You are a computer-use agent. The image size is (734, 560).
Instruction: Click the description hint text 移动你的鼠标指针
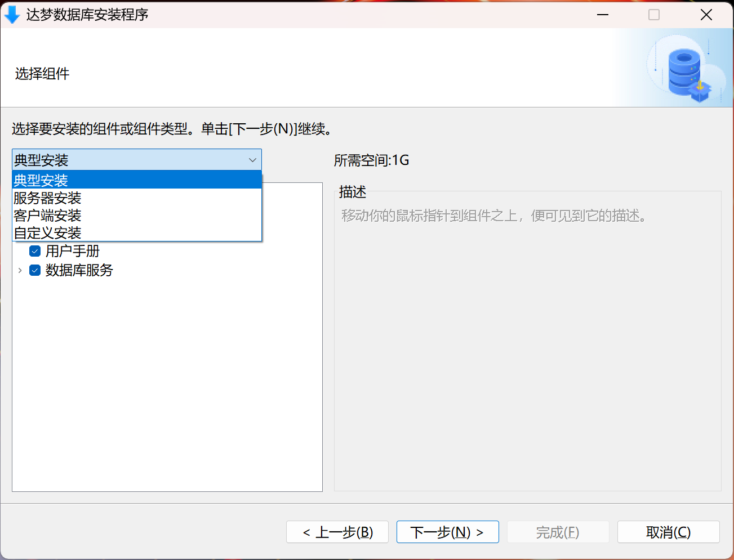pos(495,216)
